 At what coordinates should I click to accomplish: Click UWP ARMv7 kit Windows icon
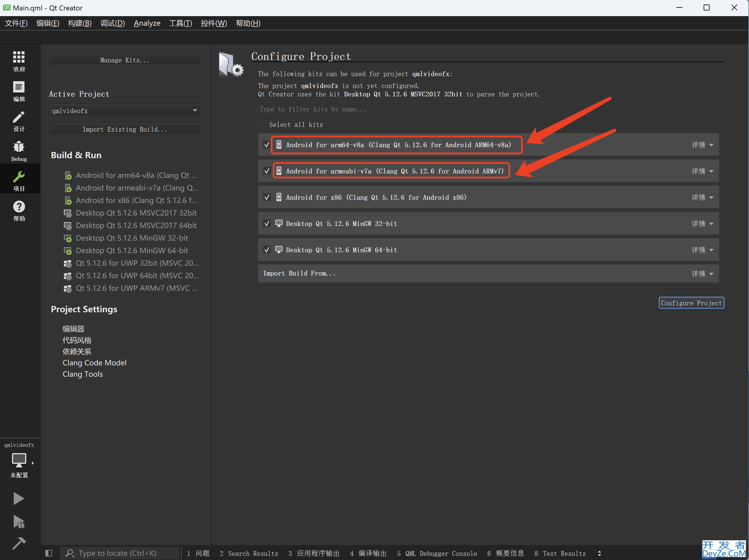point(68,288)
